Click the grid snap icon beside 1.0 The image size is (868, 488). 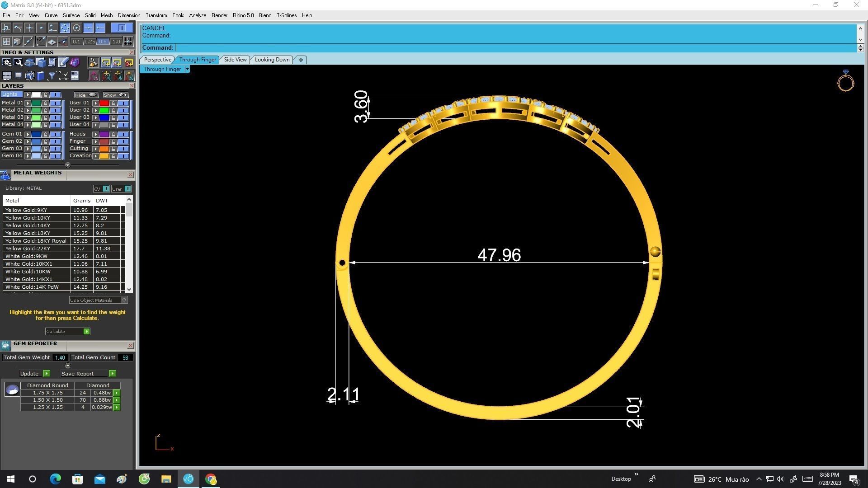(x=128, y=42)
